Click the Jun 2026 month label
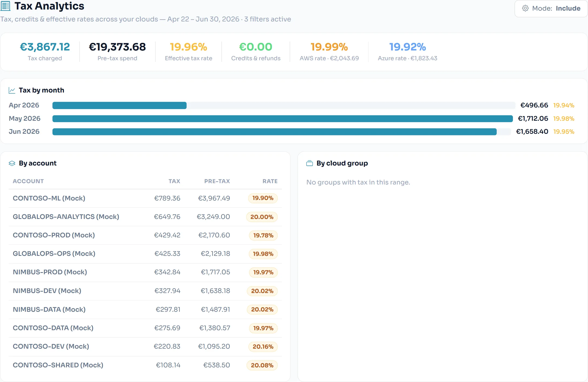 24,132
